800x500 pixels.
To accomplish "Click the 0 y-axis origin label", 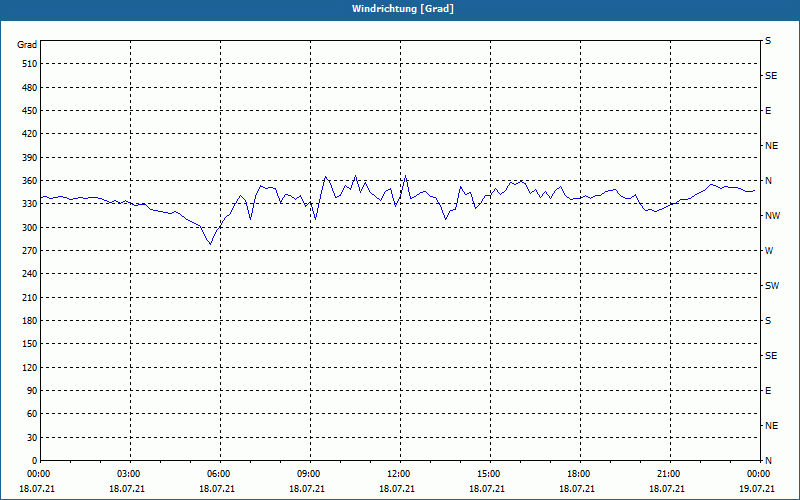I will pyautogui.click(x=34, y=461).
